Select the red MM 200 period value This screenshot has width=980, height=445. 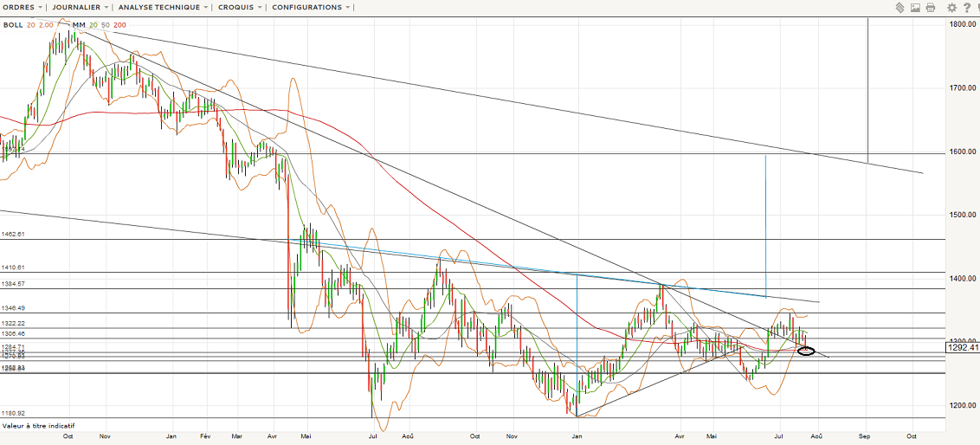[120, 25]
